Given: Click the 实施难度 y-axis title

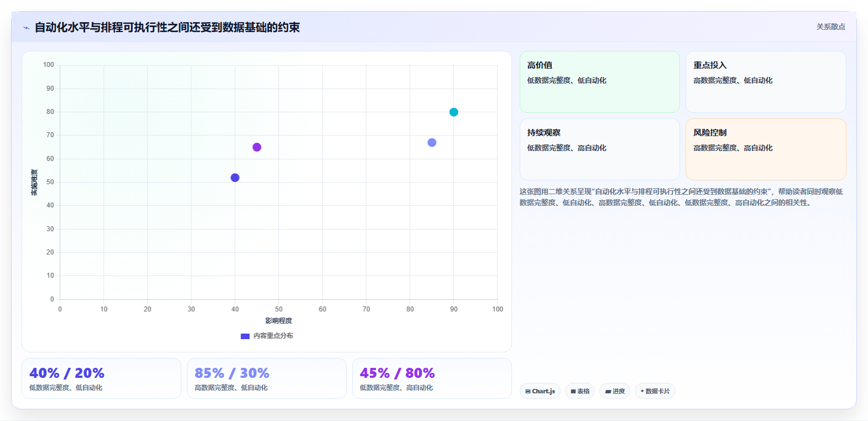Looking at the screenshot, I should point(34,183).
